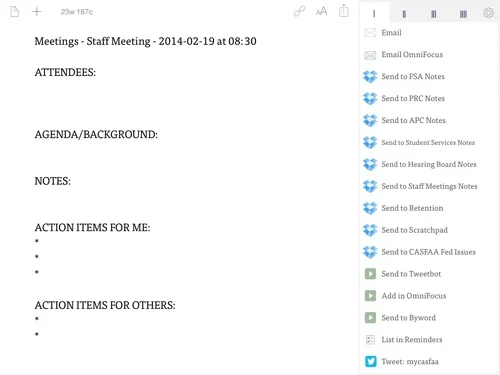Switch to the third actions group tab
Screen dimensions: 500x375
click(x=434, y=14)
